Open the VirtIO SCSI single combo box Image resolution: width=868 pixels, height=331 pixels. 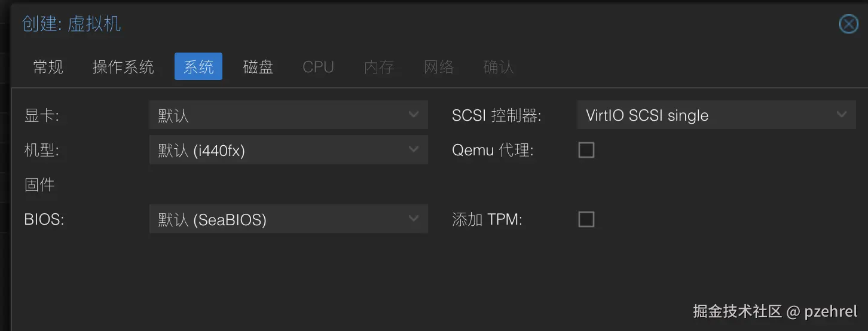click(717, 115)
